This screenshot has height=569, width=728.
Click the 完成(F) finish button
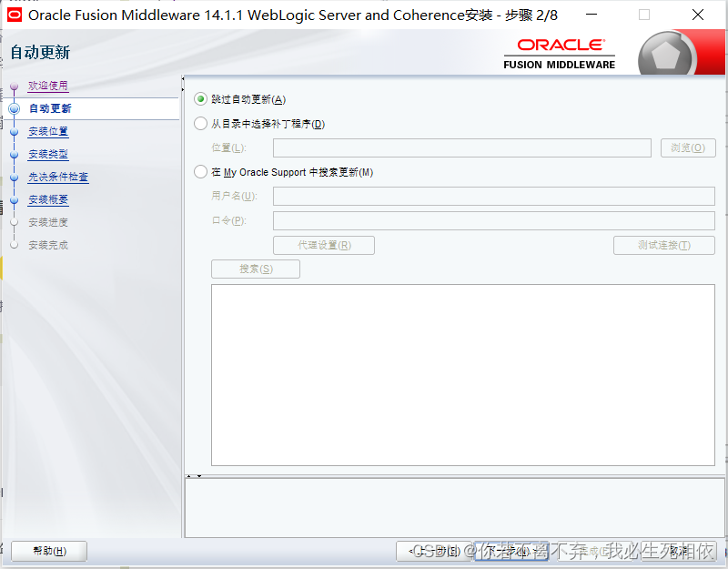click(x=595, y=552)
